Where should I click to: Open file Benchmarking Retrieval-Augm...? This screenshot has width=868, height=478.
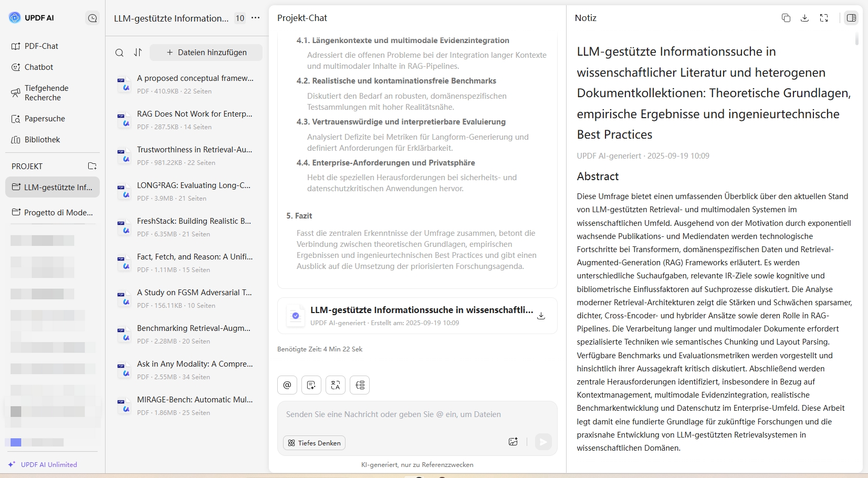[187, 334]
